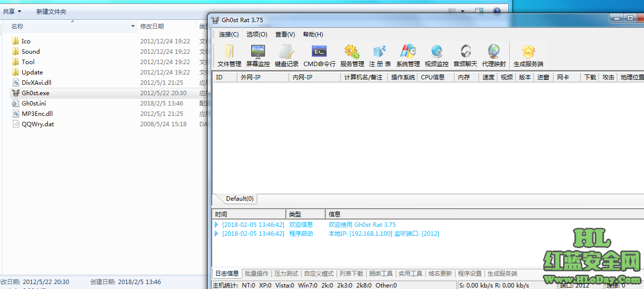
Task: Select the QQWry.dat file icon
Action: click(x=15, y=124)
